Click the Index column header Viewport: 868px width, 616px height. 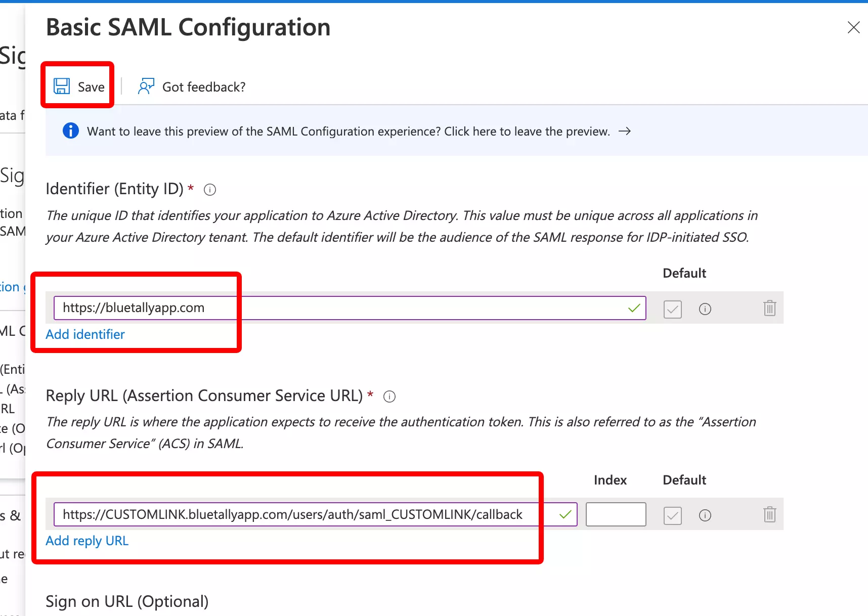point(610,480)
